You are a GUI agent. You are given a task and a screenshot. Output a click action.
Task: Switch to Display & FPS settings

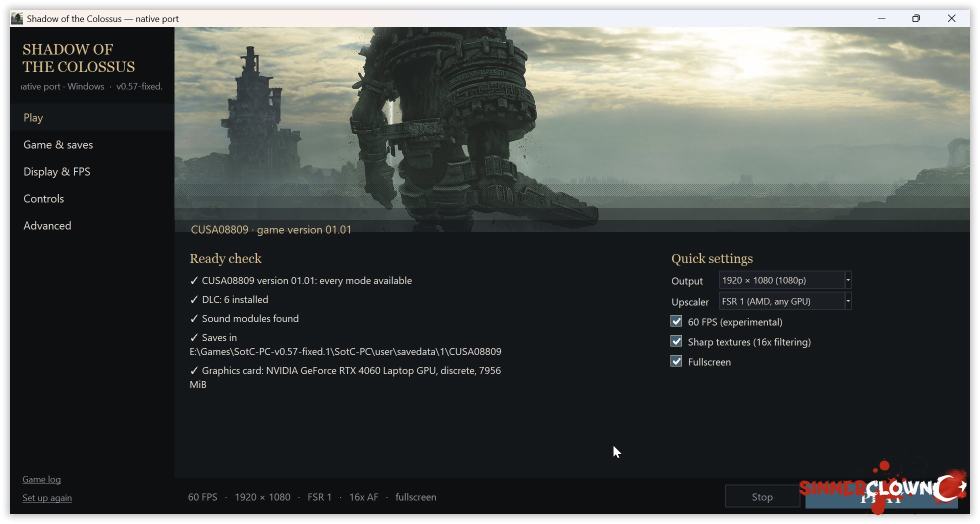point(92,171)
